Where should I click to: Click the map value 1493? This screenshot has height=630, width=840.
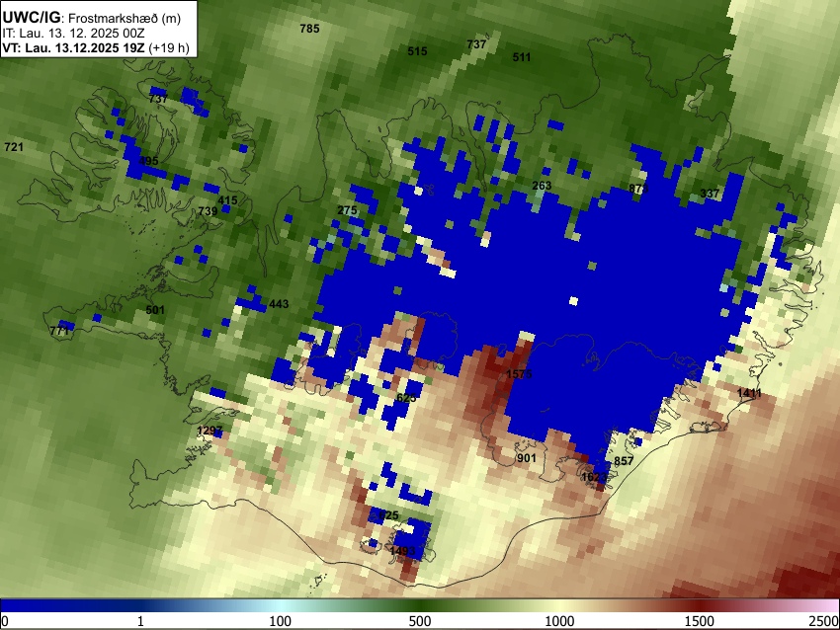click(403, 551)
